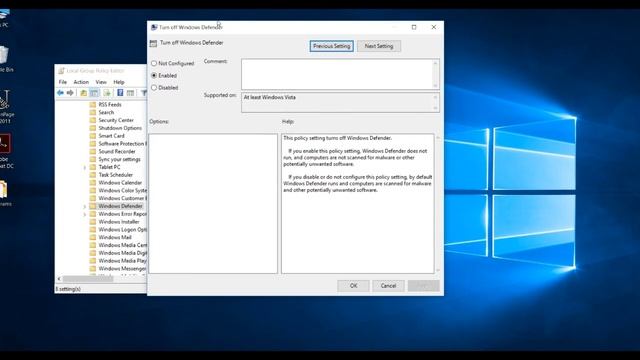Maximize the Turn off Windows Defender dialog

coord(414,27)
